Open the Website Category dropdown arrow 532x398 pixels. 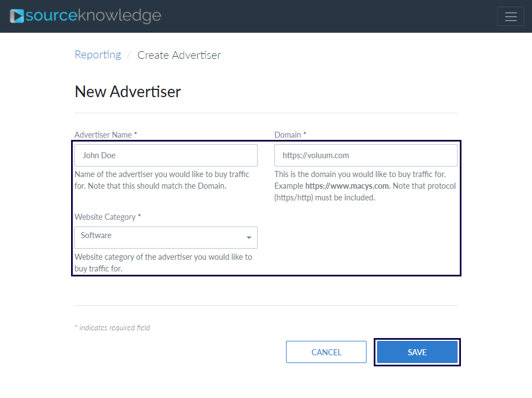click(249, 238)
